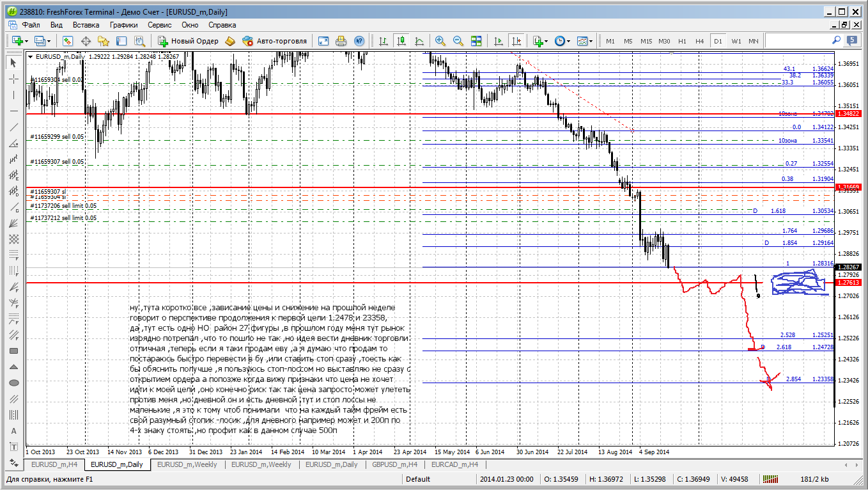868x490 pixels.
Task: Switch chart to bar chart mode
Action: click(x=384, y=41)
